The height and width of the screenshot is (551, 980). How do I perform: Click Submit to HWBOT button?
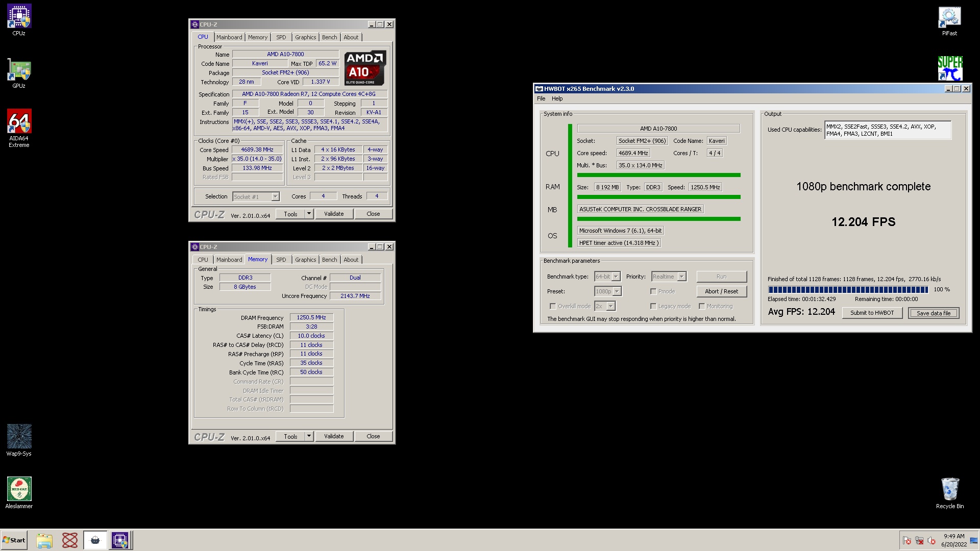tap(872, 313)
